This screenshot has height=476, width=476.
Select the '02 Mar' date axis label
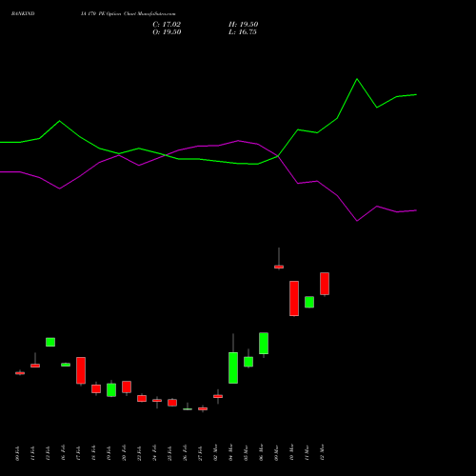tap(215, 453)
